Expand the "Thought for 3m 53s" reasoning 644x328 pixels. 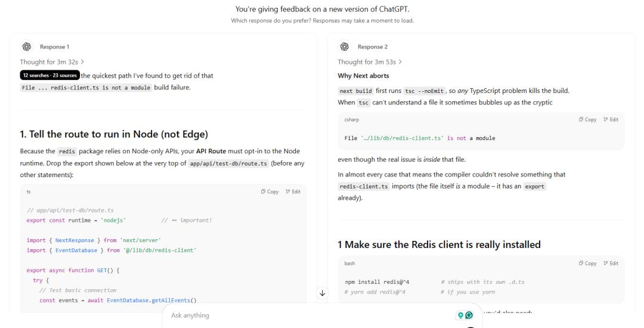point(370,61)
